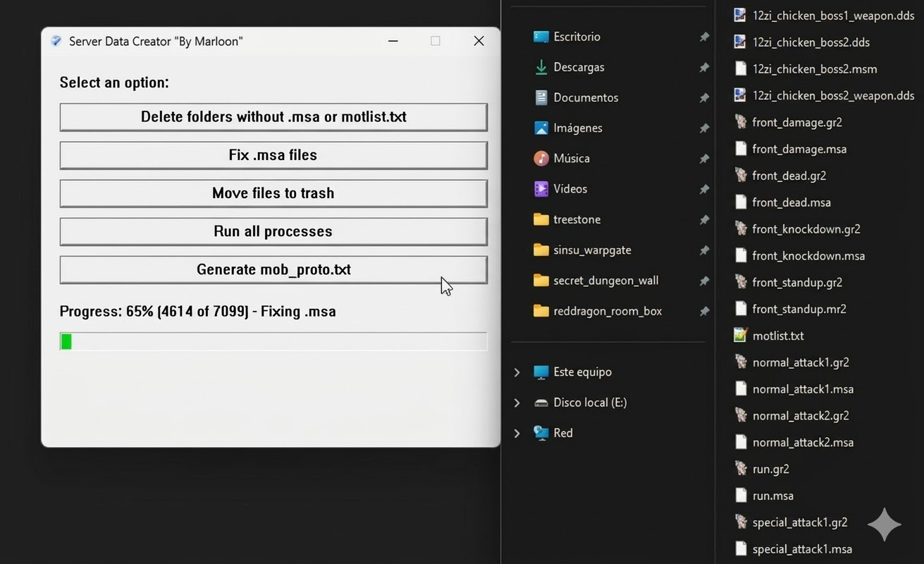Toggle the pin beside reddragon_room_box

[703, 311]
